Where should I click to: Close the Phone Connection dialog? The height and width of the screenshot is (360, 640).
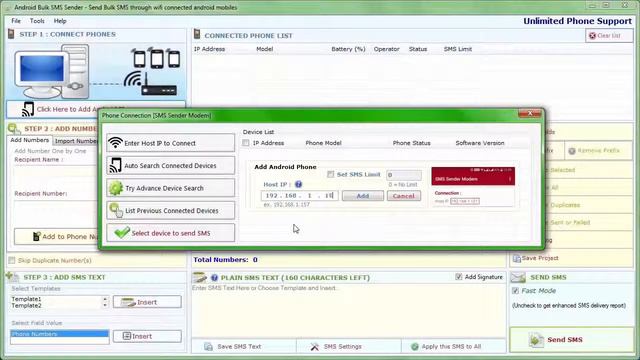pos(529,113)
